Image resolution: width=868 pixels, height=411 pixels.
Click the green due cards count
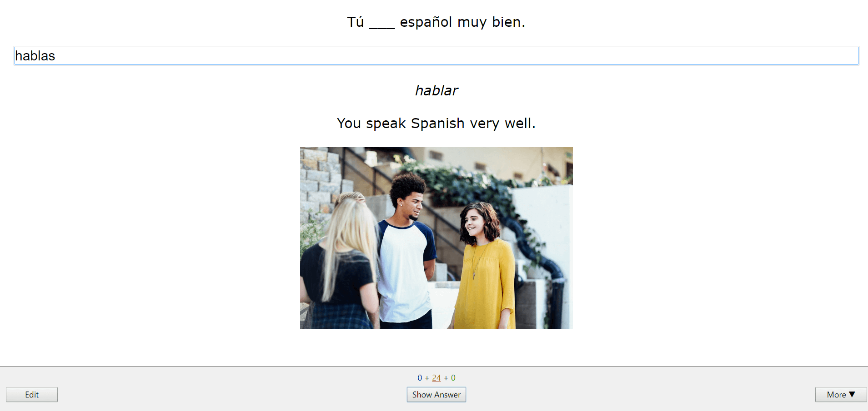point(453,378)
